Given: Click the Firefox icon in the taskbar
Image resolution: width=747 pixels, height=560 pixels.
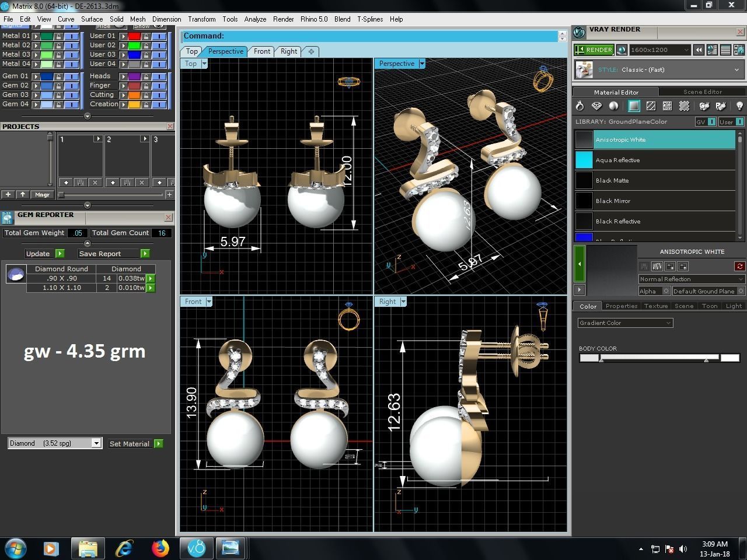Looking at the screenshot, I should pyautogui.click(x=160, y=548).
